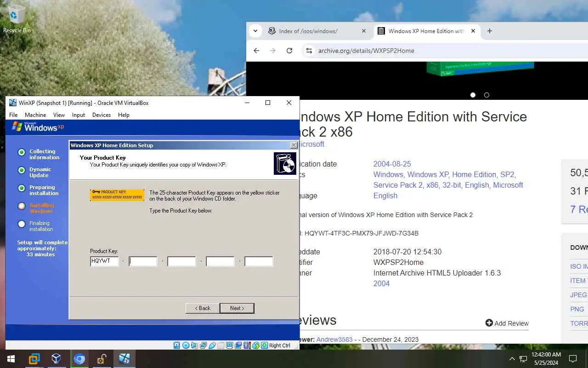The width and height of the screenshot is (588, 368).
Task: Focus the fifth product key field
Action: coord(259,261)
